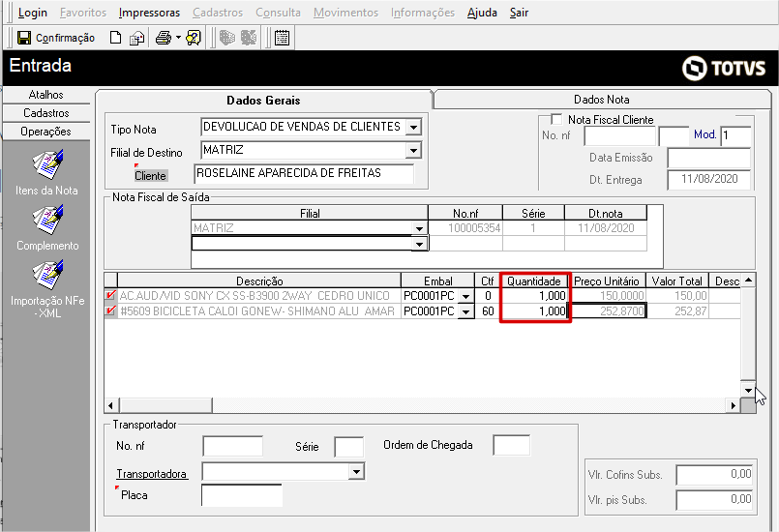Click the Quantidade column header
The image size is (779, 532).
point(533,281)
